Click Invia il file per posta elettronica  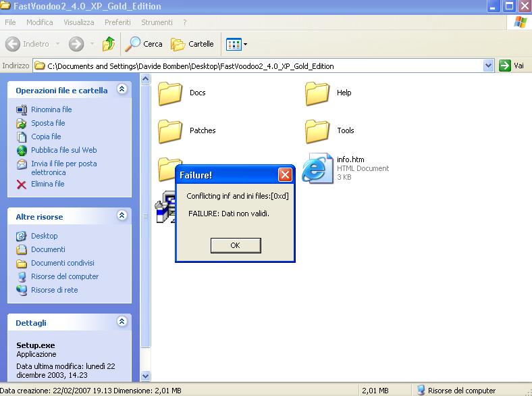[x=63, y=168]
